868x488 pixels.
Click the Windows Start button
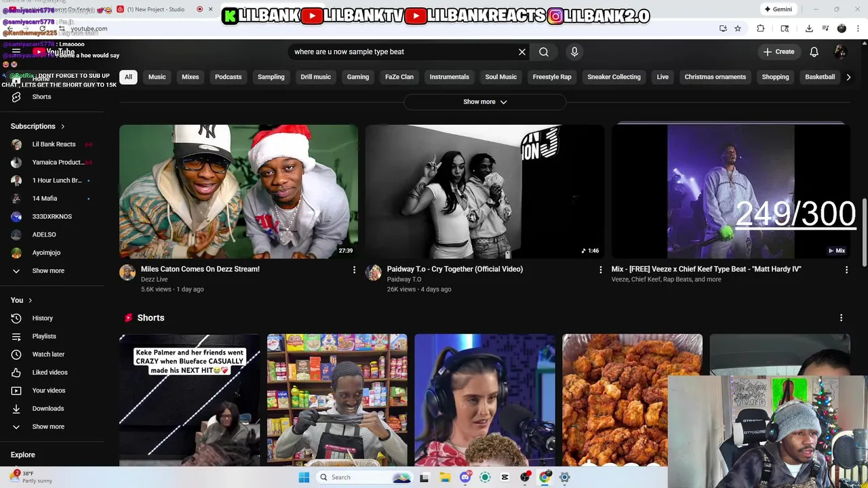pos(304,477)
